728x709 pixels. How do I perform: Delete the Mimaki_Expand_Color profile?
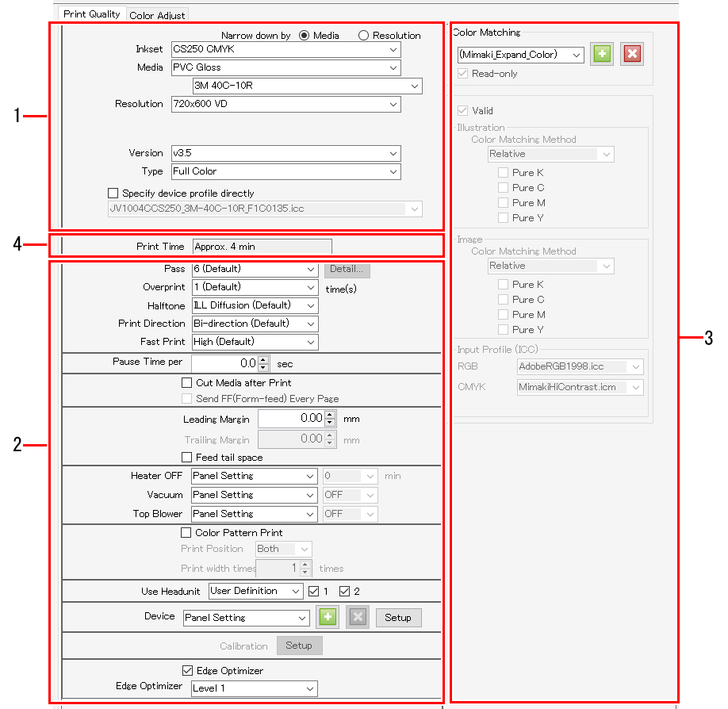pyautogui.click(x=631, y=54)
